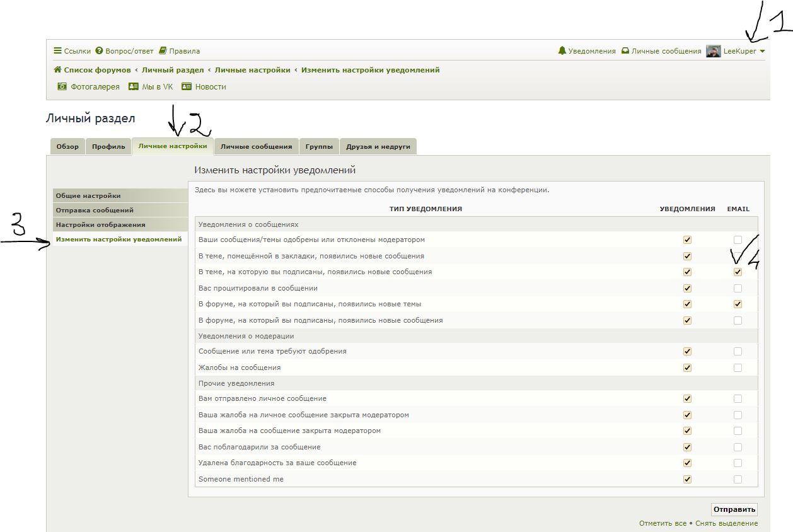Enable email for 'Вас процитировали в сообщении'
This screenshot has width=793, height=532.
click(x=738, y=288)
